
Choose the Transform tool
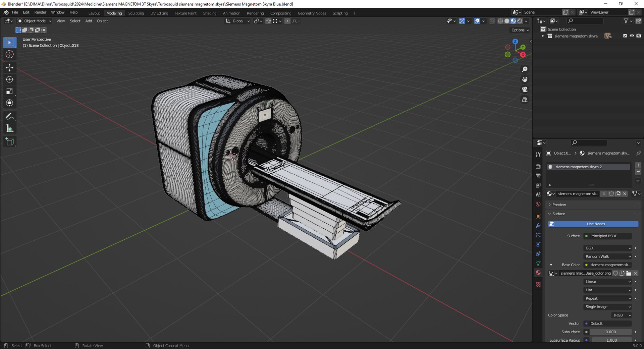click(9, 103)
